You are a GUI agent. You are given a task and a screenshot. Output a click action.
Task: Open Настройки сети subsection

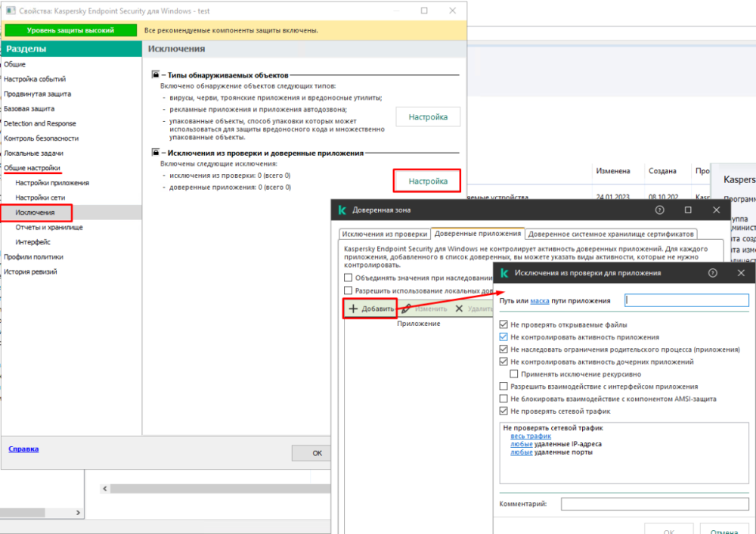[40, 197]
